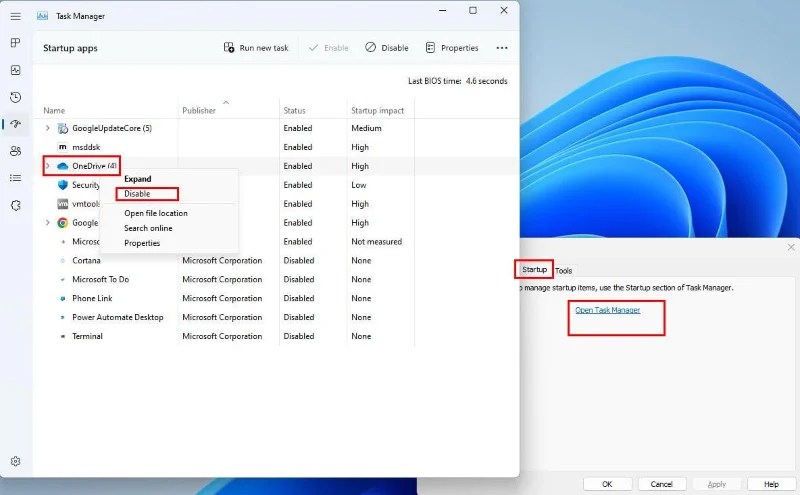The image size is (800, 495).
Task: Click the Google Chrome icon in list
Action: tap(63, 222)
